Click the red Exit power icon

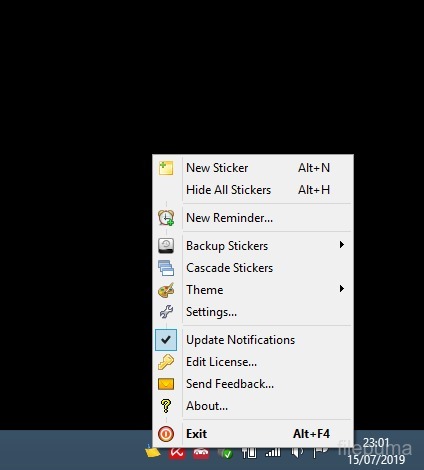[x=166, y=434]
